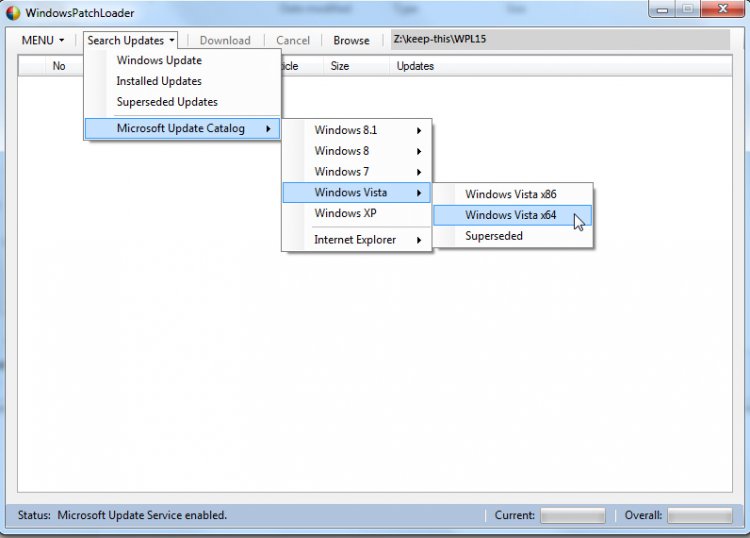This screenshot has height=538, width=750.
Task: Click the Size column header
Action: pyautogui.click(x=356, y=66)
